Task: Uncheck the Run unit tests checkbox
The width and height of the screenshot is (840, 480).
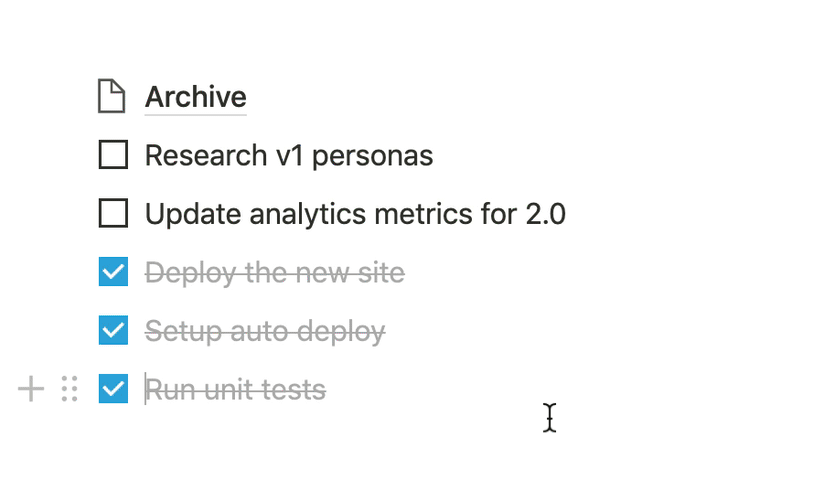Action: coord(114,389)
